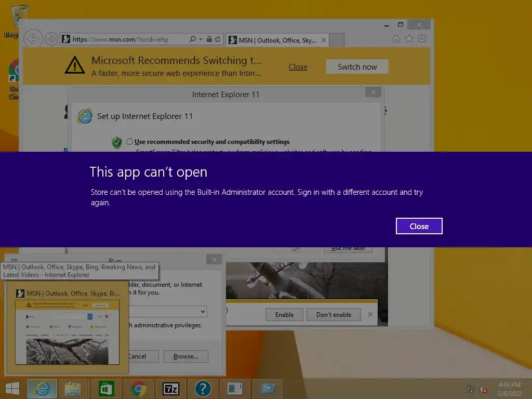The width and height of the screenshot is (532, 399).
Task: Click the Close link in Edge banner
Action: pyautogui.click(x=298, y=67)
